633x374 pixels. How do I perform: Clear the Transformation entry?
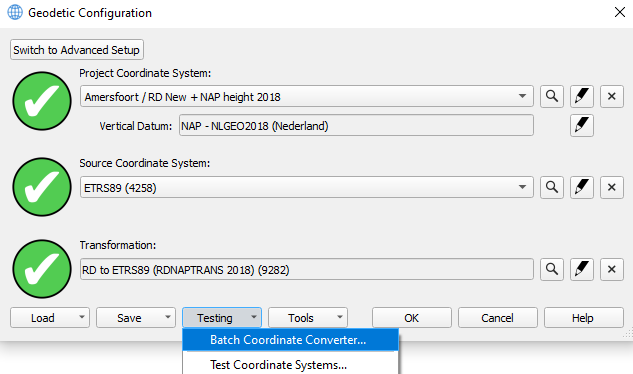(612, 269)
